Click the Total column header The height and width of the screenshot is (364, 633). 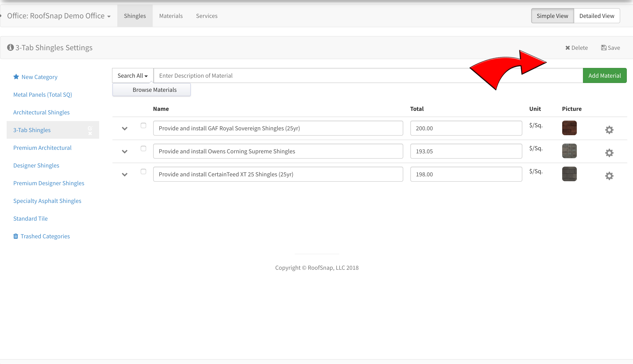[x=417, y=109]
